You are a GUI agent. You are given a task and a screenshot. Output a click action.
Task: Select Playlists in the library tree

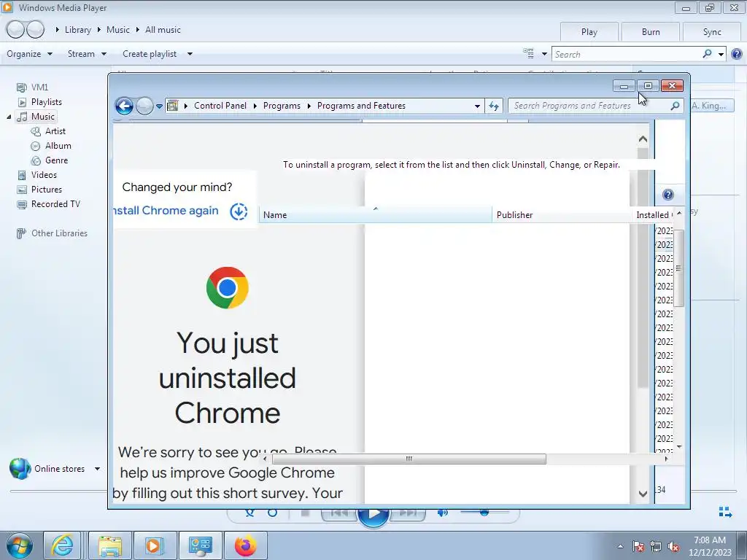[46, 102]
